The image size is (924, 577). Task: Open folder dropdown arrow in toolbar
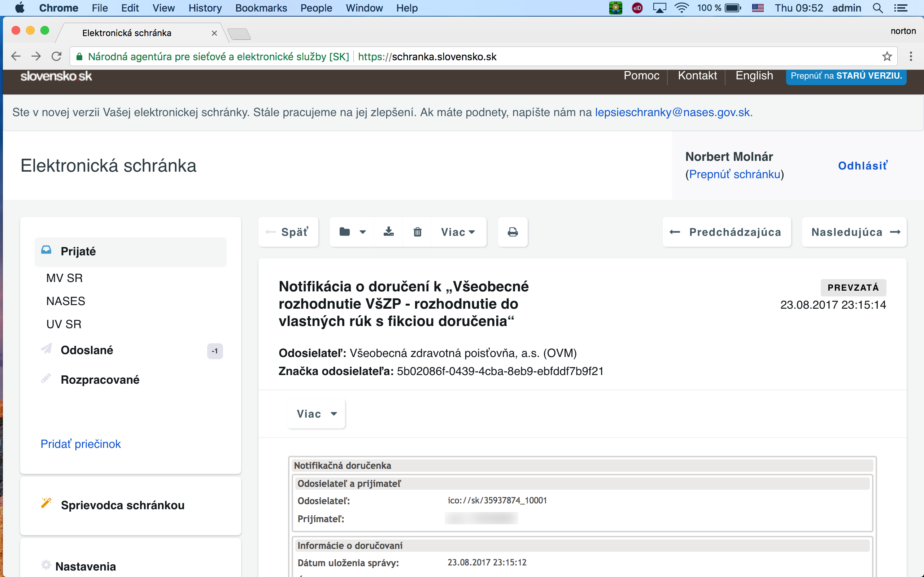[x=363, y=232]
